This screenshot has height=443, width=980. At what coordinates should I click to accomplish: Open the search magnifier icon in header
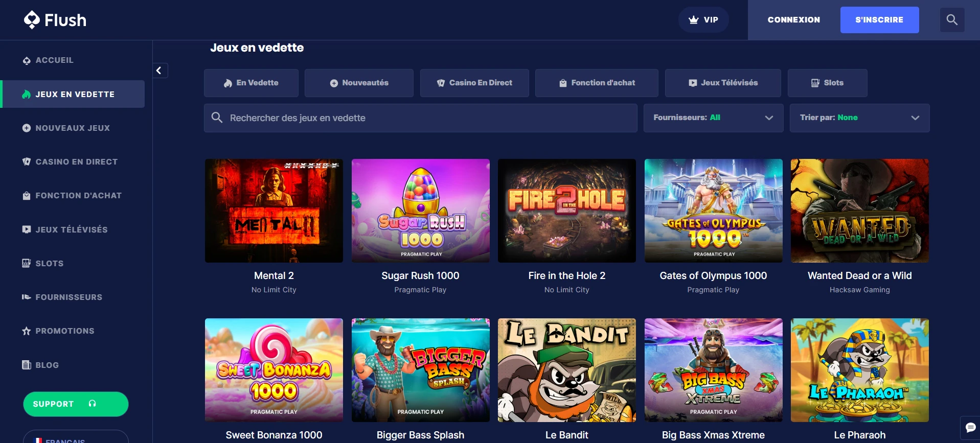pos(952,20)
